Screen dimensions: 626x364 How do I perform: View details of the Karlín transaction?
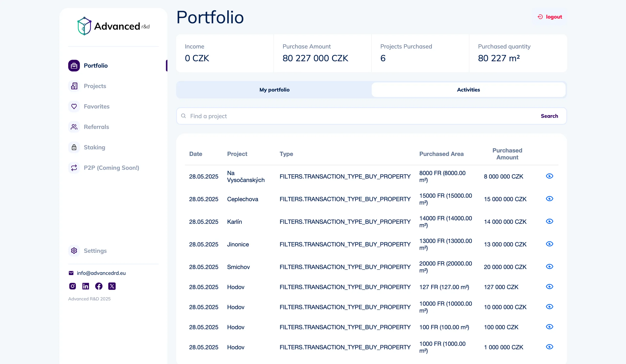550,221
